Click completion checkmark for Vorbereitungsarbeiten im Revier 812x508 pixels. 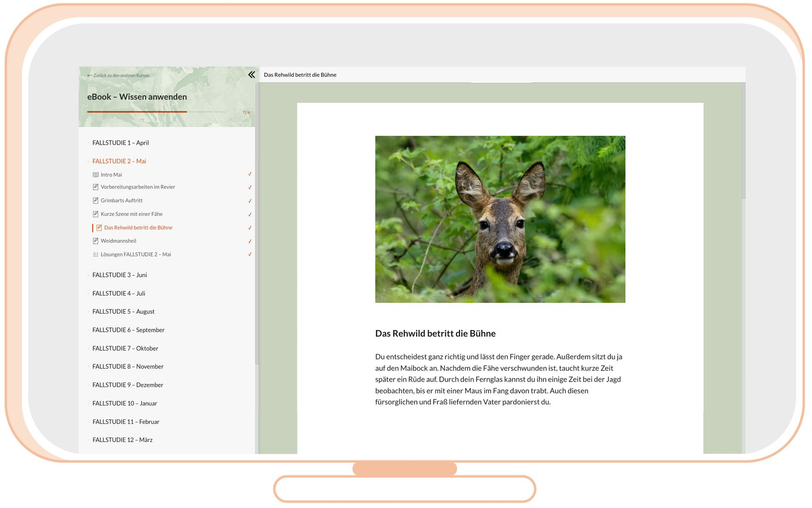[250, 188]
